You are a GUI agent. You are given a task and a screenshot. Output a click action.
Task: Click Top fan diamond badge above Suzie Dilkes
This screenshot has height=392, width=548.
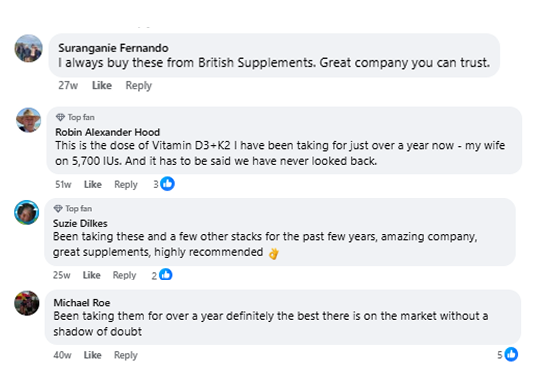(58, 209)
